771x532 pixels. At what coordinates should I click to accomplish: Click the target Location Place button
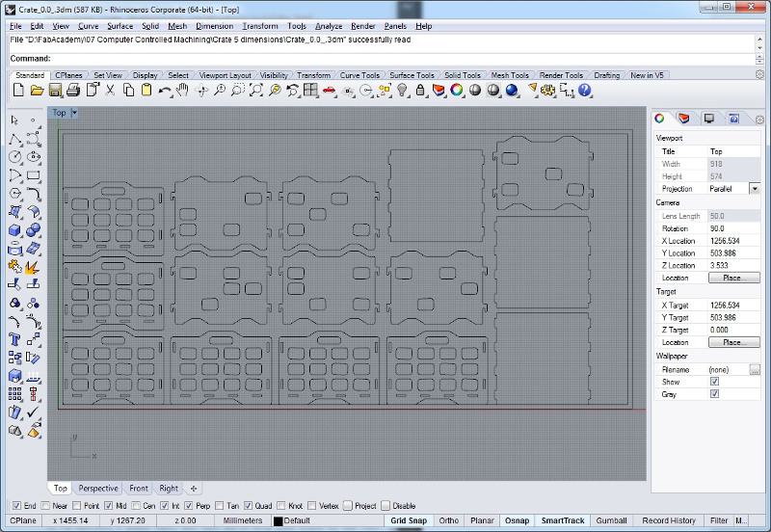coord(734,342)
